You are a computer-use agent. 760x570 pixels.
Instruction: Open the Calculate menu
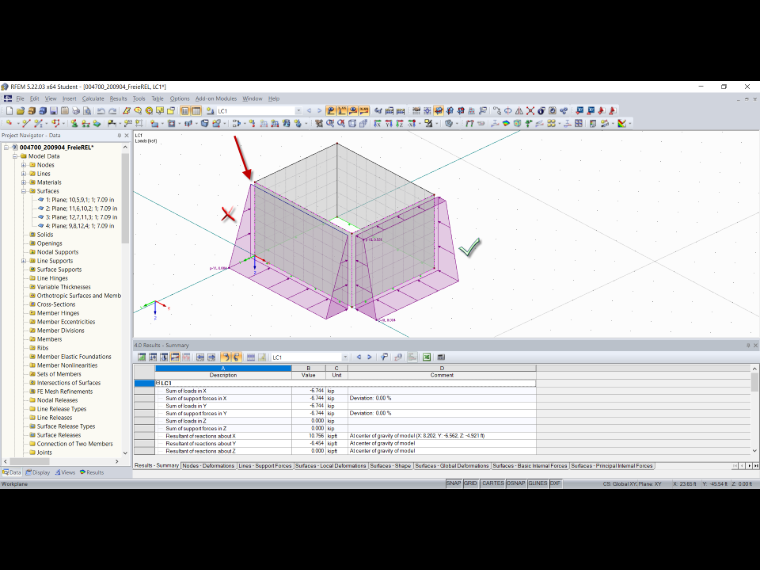point(93,99)
